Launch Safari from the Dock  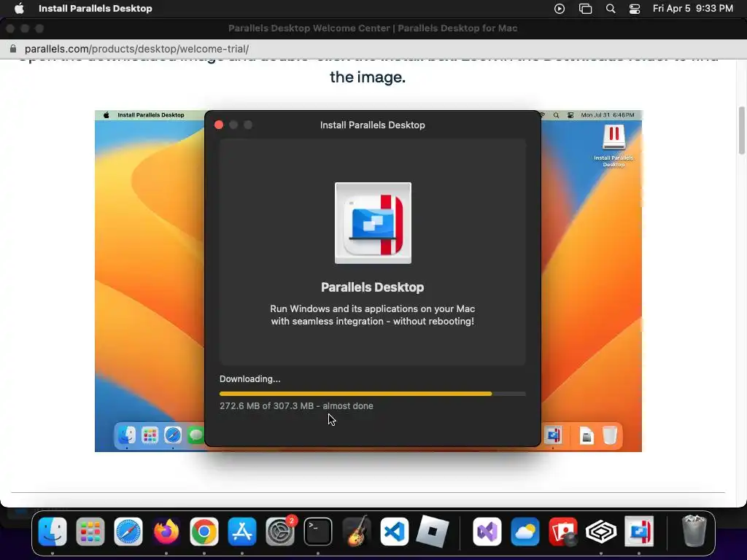pyautogui.click(x=128, y=531)
